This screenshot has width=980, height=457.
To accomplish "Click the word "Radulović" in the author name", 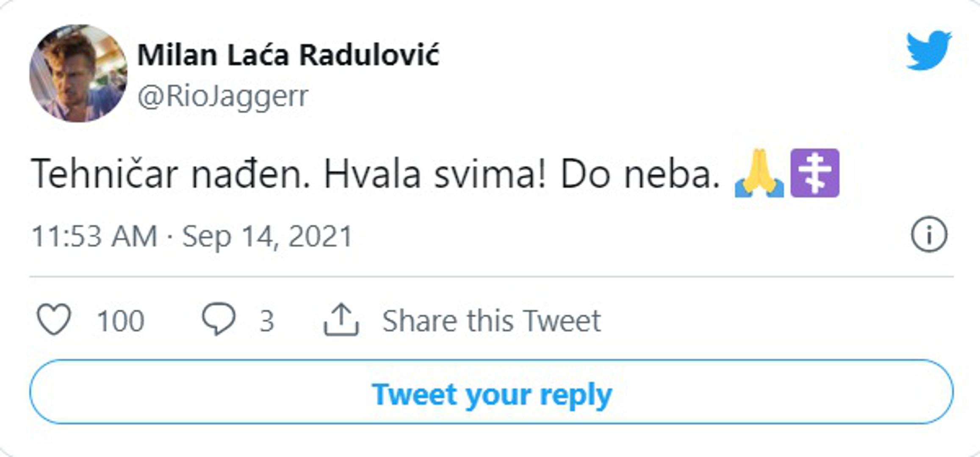I will [369, 55].
